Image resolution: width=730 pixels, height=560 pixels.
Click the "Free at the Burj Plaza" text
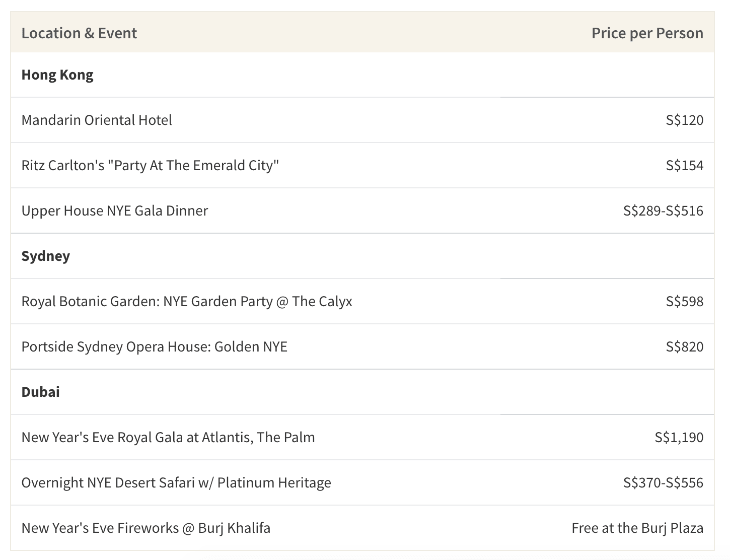point(637,528)
